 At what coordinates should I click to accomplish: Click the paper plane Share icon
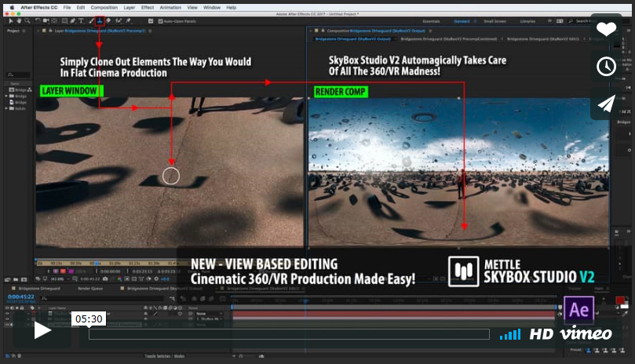[x=606, y=104]
